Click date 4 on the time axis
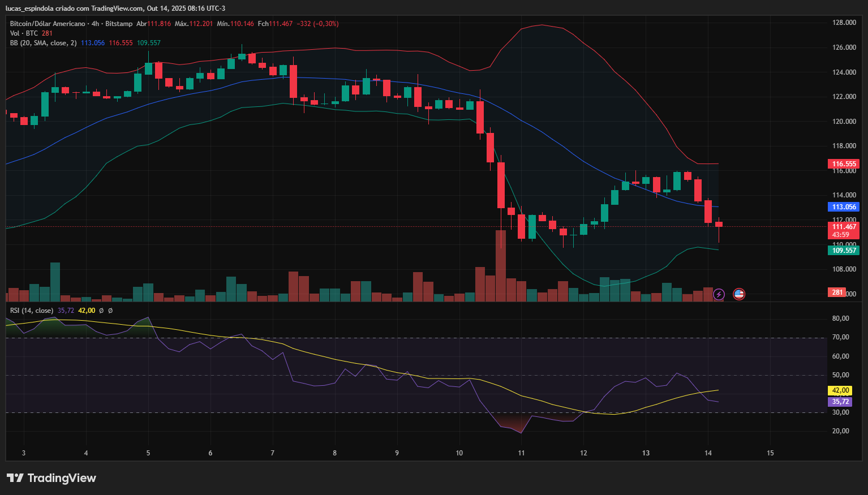The width and height of the screenshot is (868, 495). (x=86, y=453)
